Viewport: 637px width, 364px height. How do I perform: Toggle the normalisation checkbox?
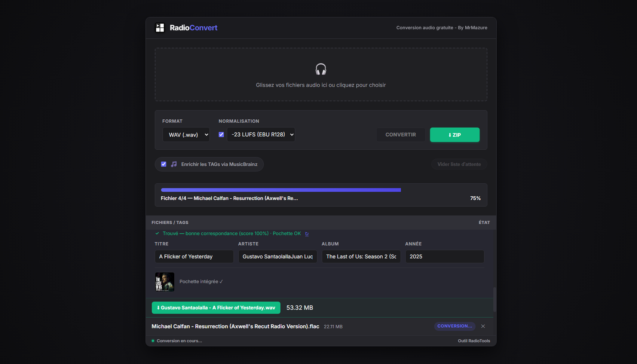221,135
